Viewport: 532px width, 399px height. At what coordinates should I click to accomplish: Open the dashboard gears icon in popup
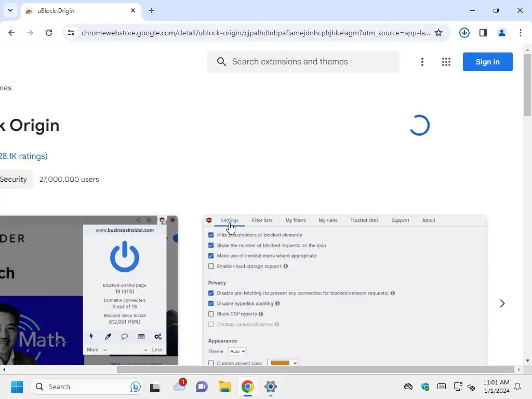(158, 337)
